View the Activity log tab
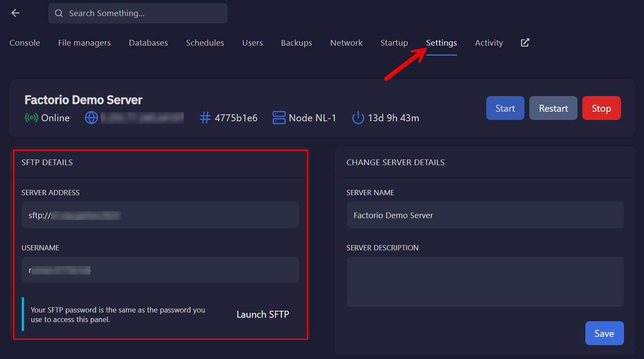Image resolution: width=644 pixels, height=359 pixels. (488, 43)
